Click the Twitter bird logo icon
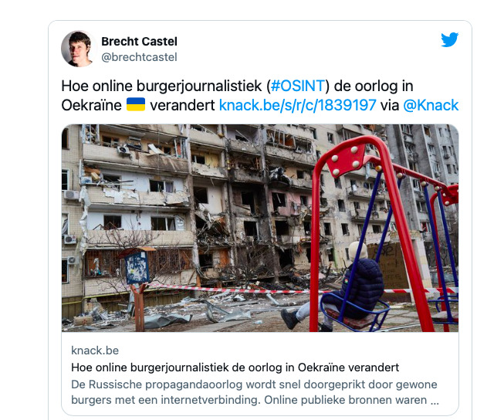The height and width of the screenshot is (420, 504). [450, 39]
